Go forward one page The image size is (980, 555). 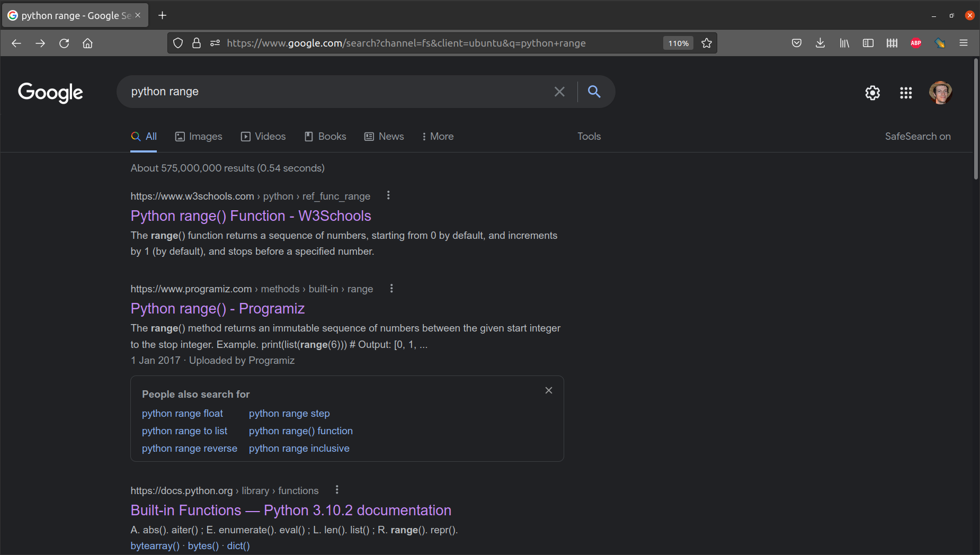click(40, 43)
